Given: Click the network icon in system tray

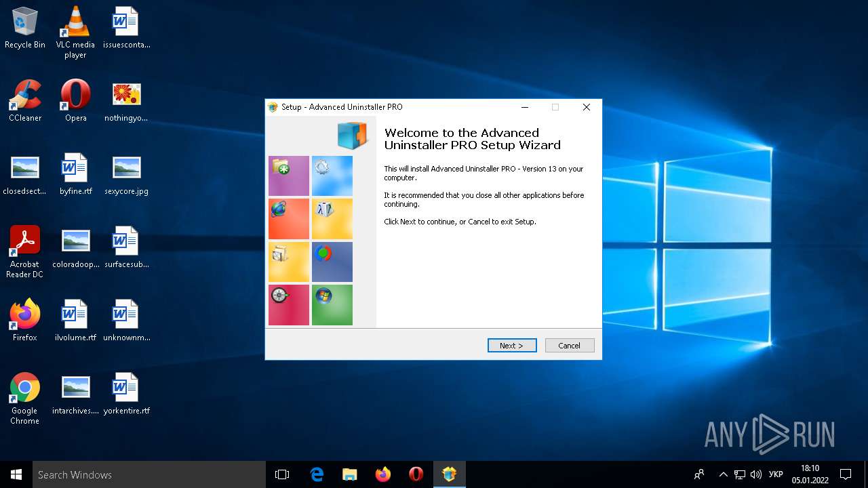Looking at the screenshot, I should click(740, 474).
